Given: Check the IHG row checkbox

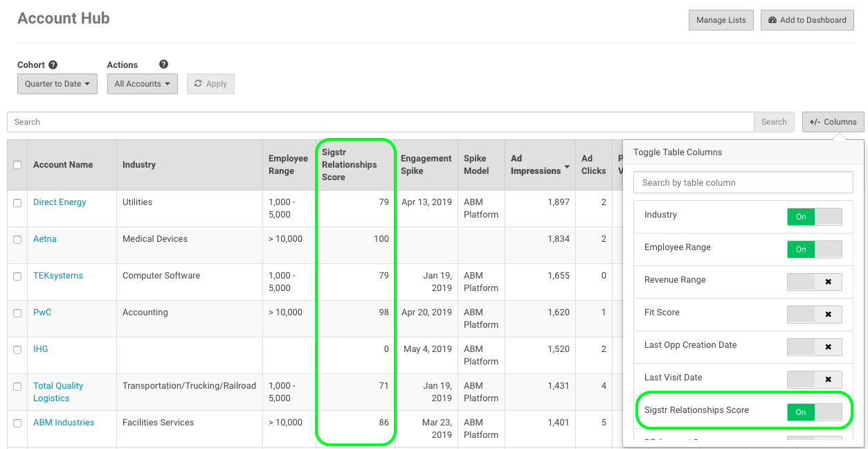Looking at the screenshot, I should 17,349.
